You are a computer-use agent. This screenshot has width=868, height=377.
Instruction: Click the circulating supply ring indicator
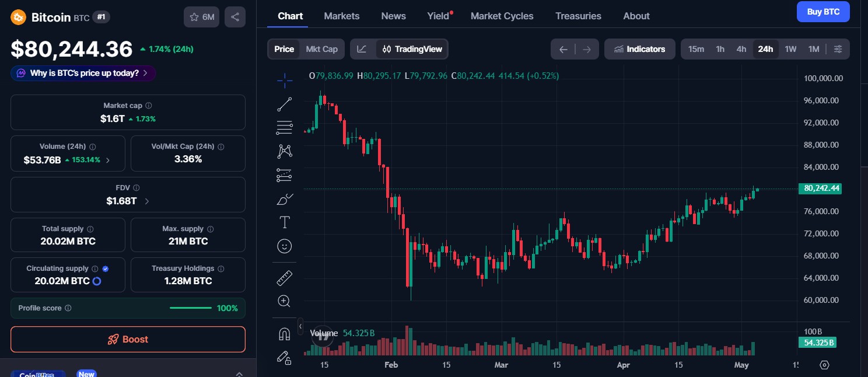[x=97, y=281]
